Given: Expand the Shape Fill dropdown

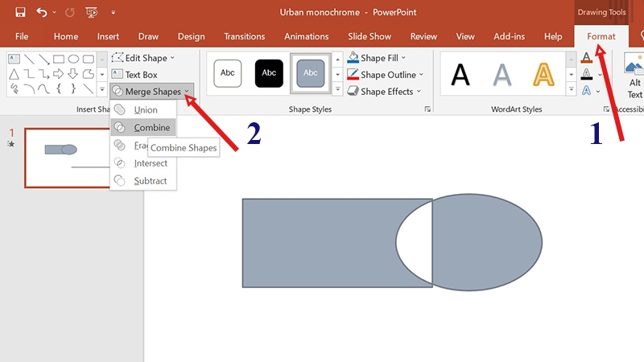Looking at the screenshot, I should click(x=378, y=58).
